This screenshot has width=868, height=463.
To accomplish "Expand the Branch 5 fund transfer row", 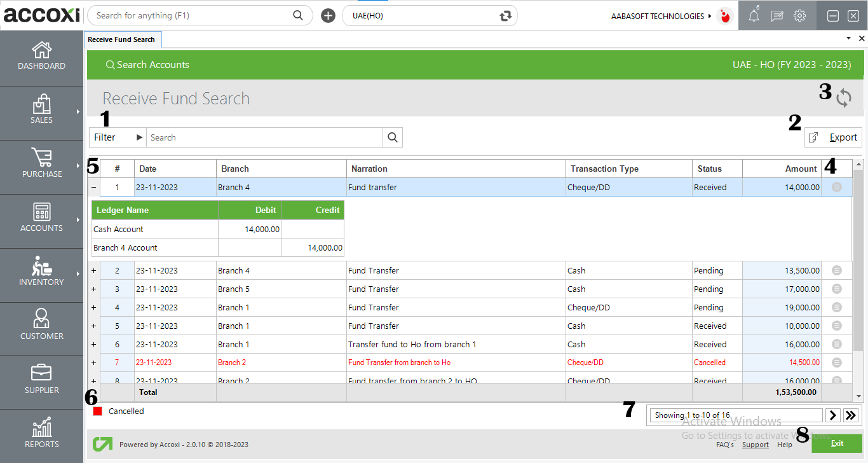I will click(x=93, y=289).
